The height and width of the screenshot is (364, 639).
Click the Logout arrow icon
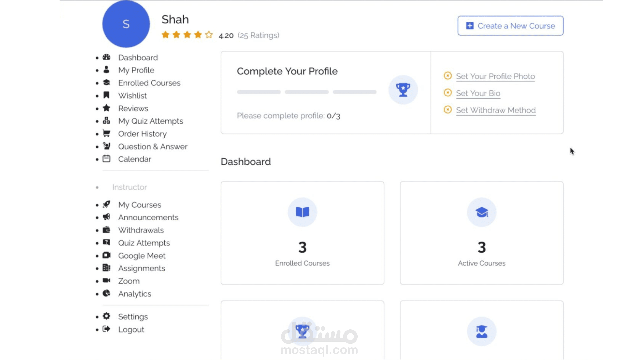[x=106, y=329]
